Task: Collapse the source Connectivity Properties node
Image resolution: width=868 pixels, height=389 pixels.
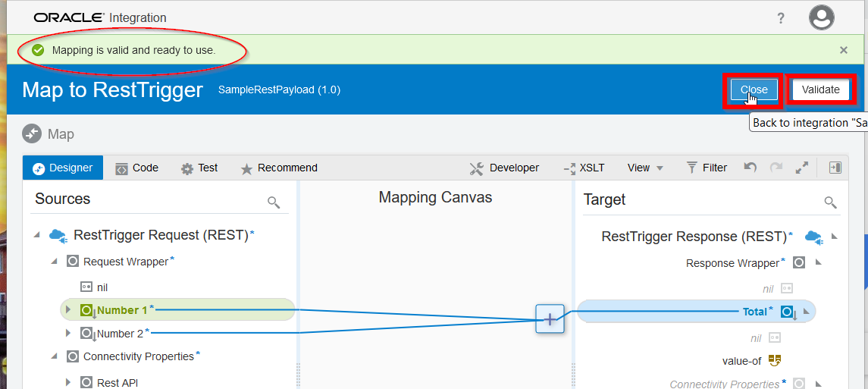Action: 55,356
